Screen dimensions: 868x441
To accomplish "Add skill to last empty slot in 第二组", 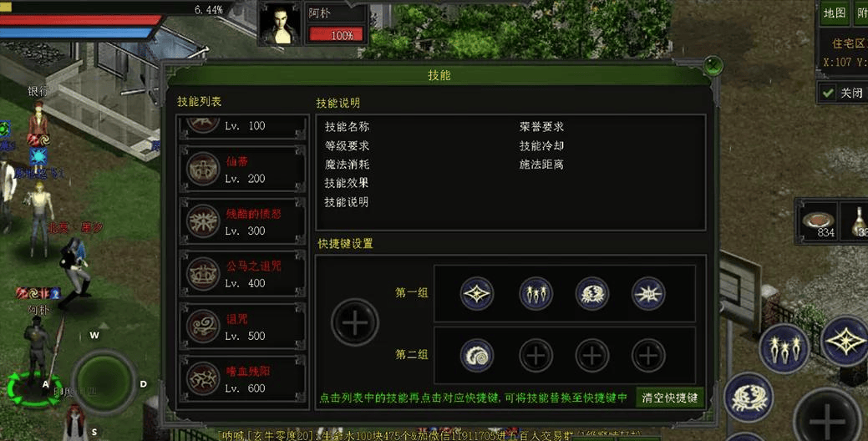I will click(x=648, y=355).
